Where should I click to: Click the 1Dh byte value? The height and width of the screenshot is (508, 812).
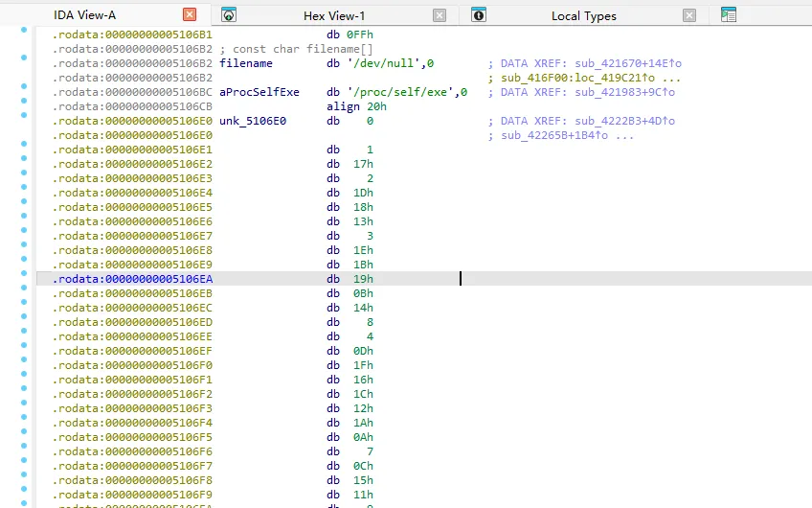tap(363, 193)
